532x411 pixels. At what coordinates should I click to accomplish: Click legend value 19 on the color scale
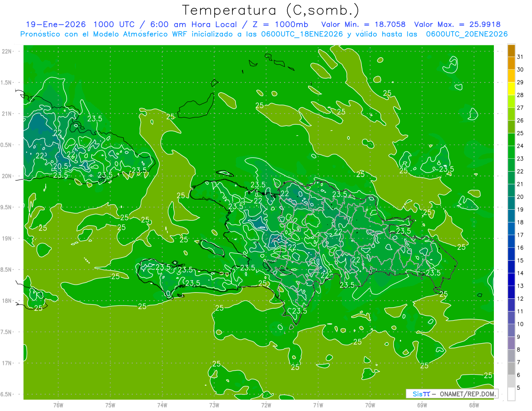point(520,210)
